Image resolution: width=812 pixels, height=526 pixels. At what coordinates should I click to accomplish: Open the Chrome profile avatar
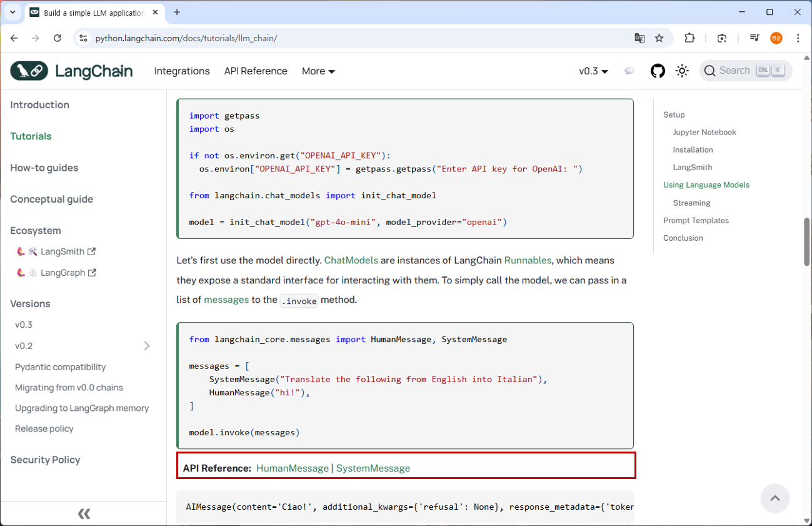tap(776, 38)
